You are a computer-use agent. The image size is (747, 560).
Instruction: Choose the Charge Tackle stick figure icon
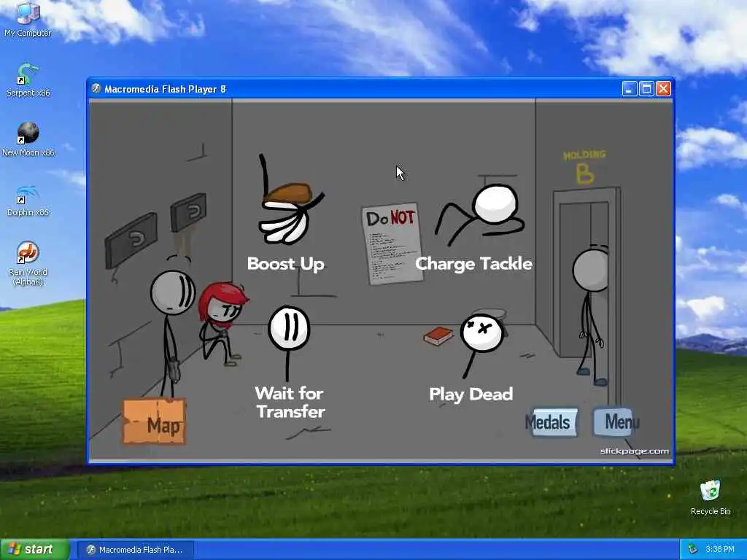480,214
